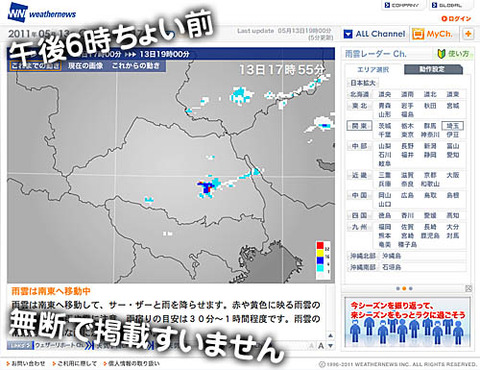This screenshot has width=480, height=370.
Task: Select the 東北 region button
Action: point(359,106)
